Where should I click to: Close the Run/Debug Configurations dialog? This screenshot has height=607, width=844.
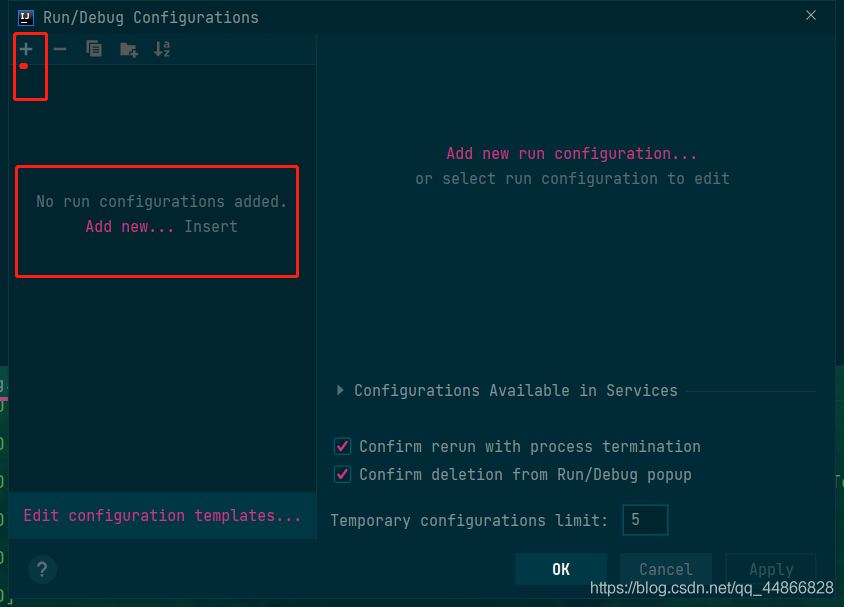coord(812,16)
